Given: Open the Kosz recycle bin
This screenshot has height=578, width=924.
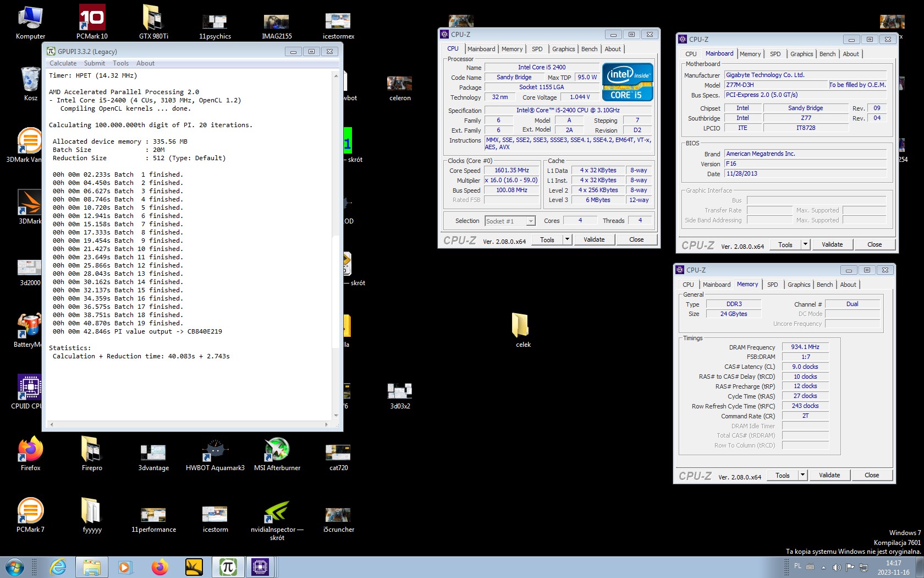Looking at the screenshot, I should pos(30,84).
